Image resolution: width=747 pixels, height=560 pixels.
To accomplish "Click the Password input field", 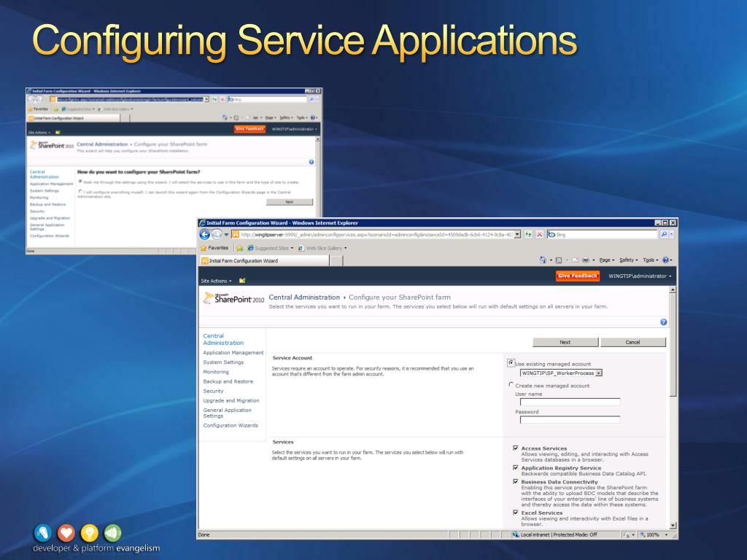I will pos(570,419).
